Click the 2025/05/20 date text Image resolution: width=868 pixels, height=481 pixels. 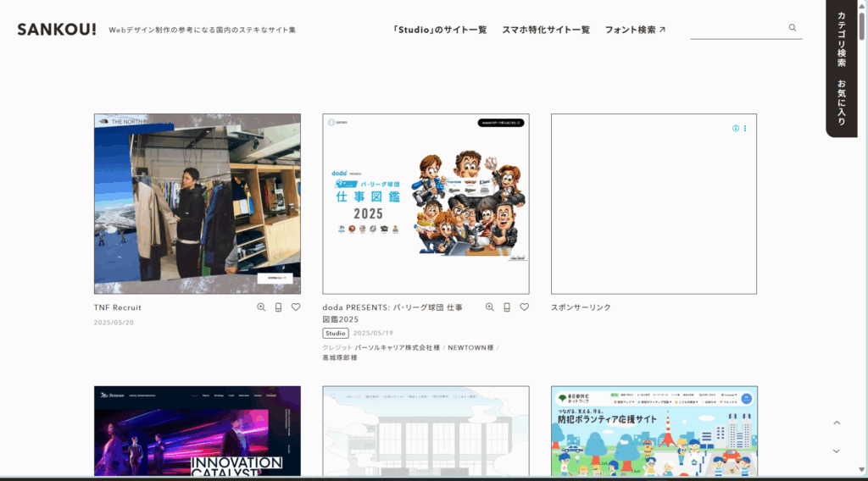click(x=114, y=323)
